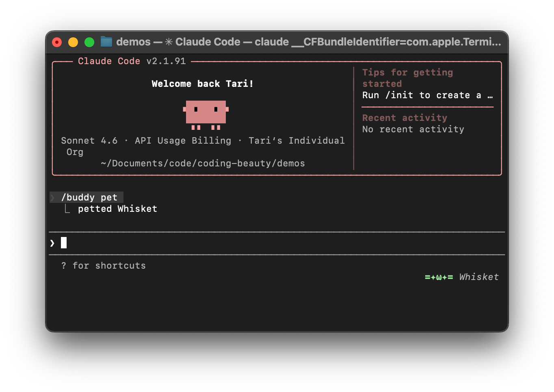The image size is (554, 392).
Task: Maximize the terminal with the green button
Action: [x=89, y=42]
